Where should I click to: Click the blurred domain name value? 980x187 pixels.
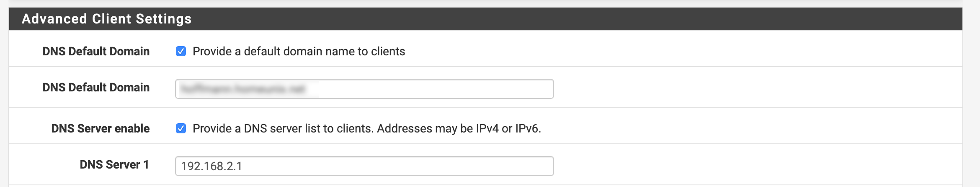click(243, 89)
